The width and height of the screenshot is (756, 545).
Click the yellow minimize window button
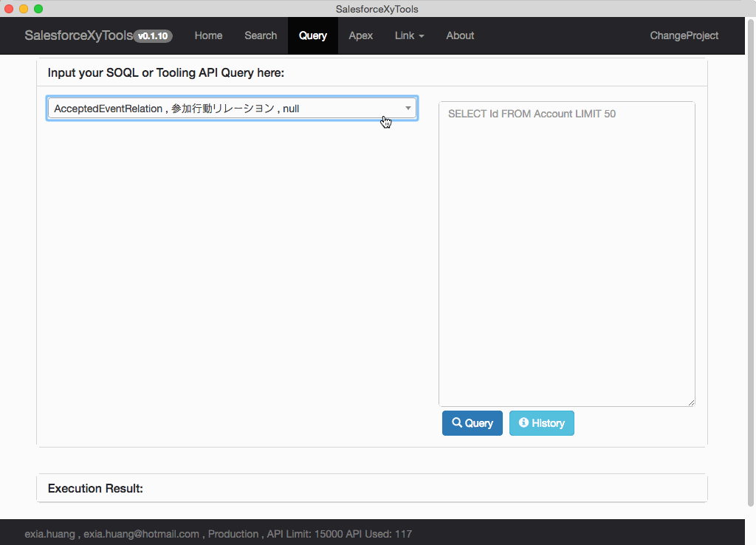(24, 9)
